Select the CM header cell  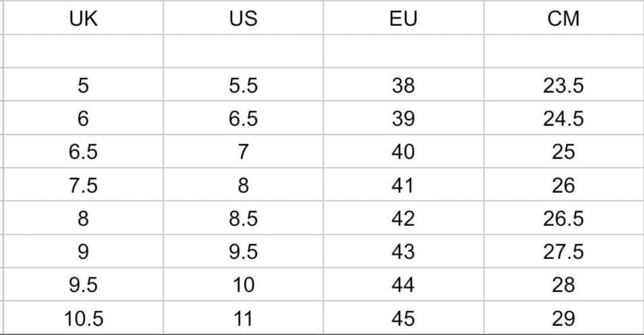point(564,19)
